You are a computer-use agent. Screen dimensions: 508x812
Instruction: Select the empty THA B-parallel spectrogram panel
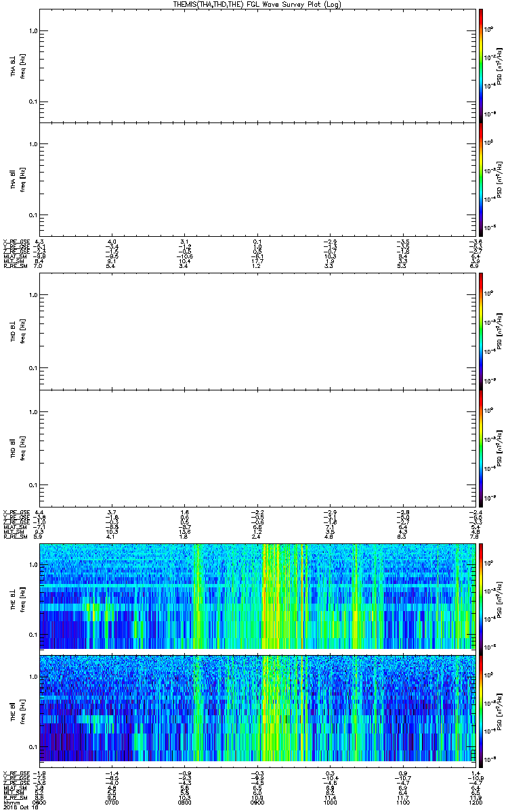pyautogui.click(x=257, y=179)
